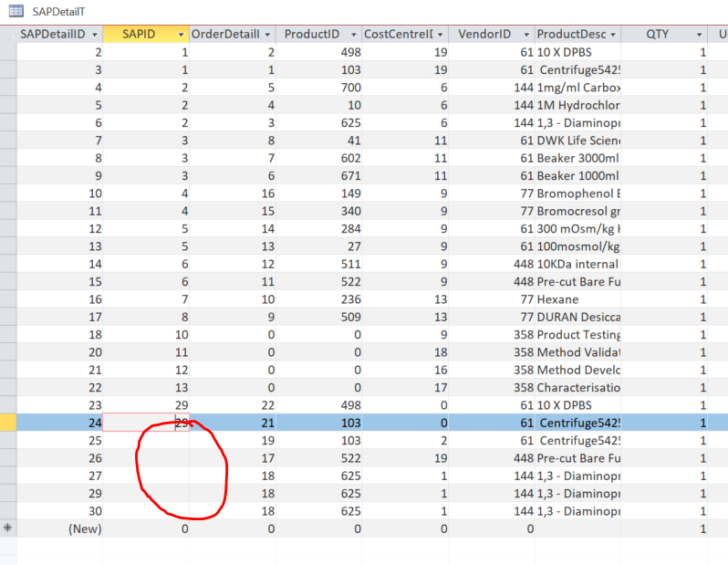Open the ProductID column filter dropdown
Screen dimensions: 728x565
point(354,35)
